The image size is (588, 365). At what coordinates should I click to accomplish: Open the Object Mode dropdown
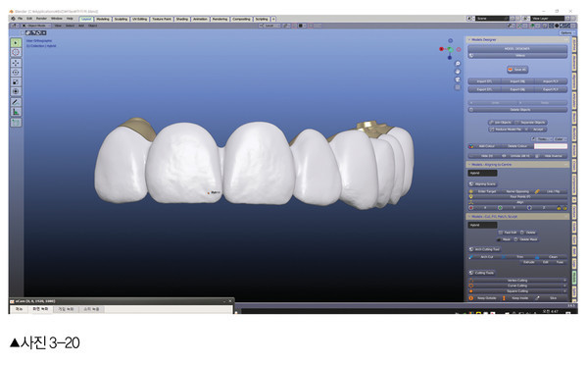point(36,26)
